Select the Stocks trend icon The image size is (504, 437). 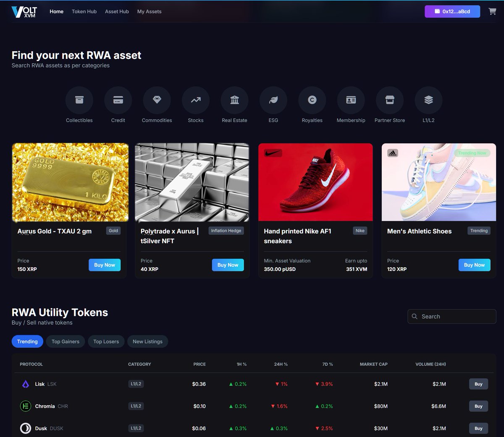coord(196,100)
